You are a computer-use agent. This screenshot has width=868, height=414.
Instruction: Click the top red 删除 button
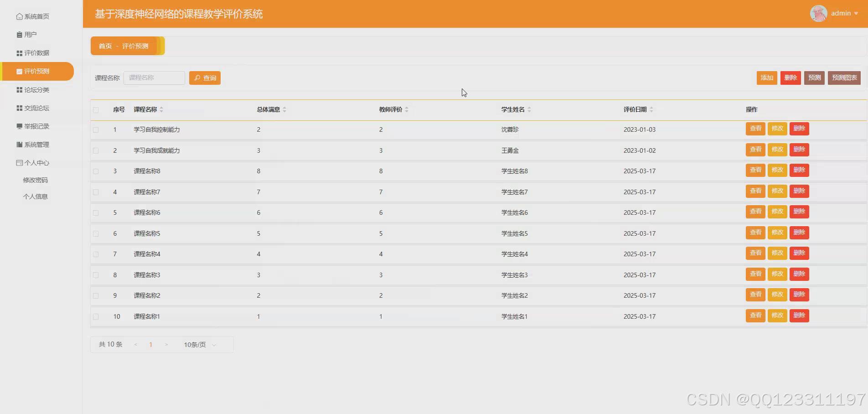[790, 78]
